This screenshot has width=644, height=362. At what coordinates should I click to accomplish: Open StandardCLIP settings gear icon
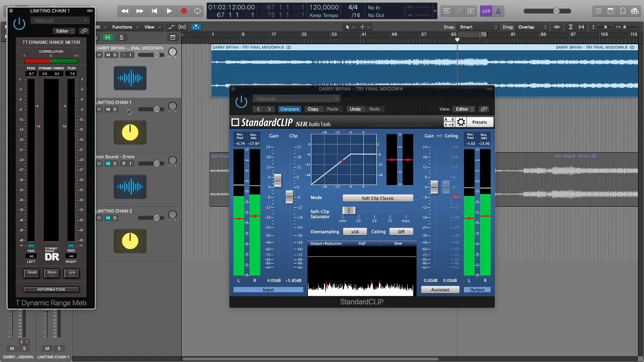coord(461,122)
